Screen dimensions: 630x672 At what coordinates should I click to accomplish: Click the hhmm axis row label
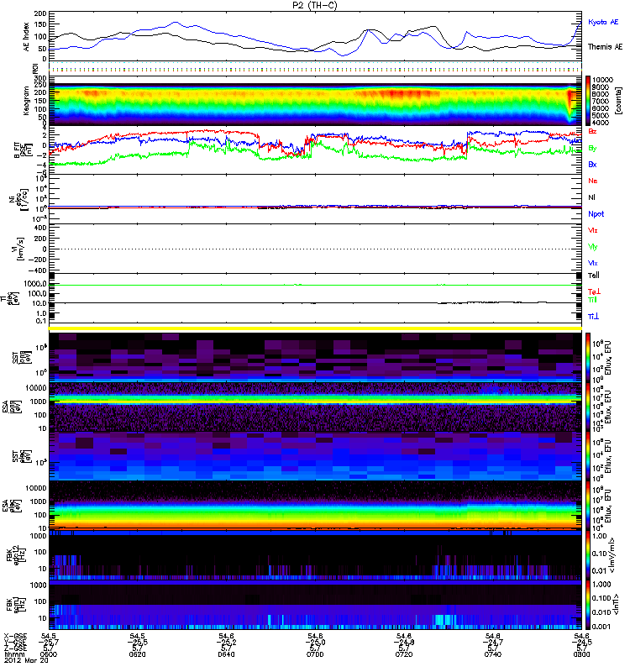click(x=13, y=655)
